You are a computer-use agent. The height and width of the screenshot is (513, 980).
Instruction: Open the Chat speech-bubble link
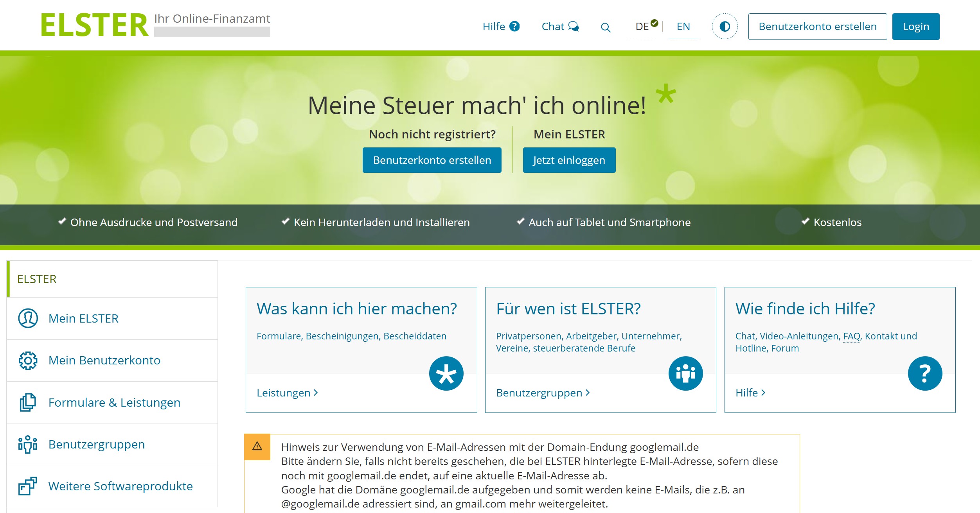click(560, 27)
